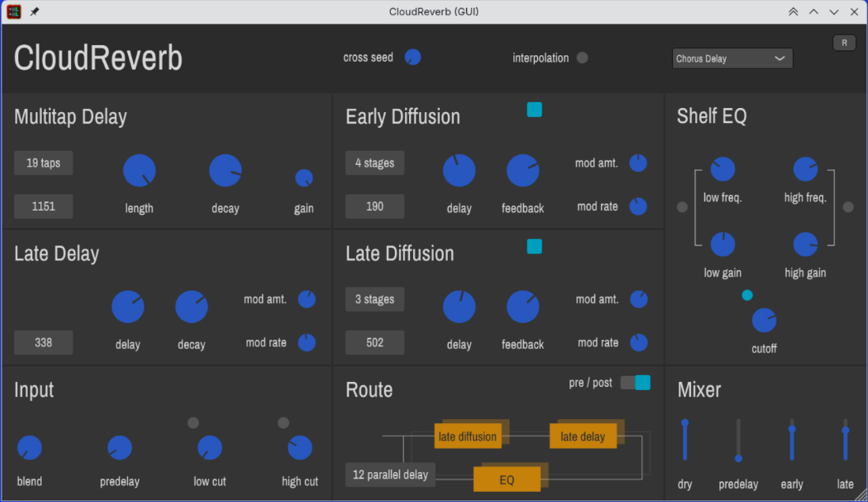Toggle the high shelf enable dot
Image resolution: width=868 pixels, height=502 pixels.
(848, 207)
